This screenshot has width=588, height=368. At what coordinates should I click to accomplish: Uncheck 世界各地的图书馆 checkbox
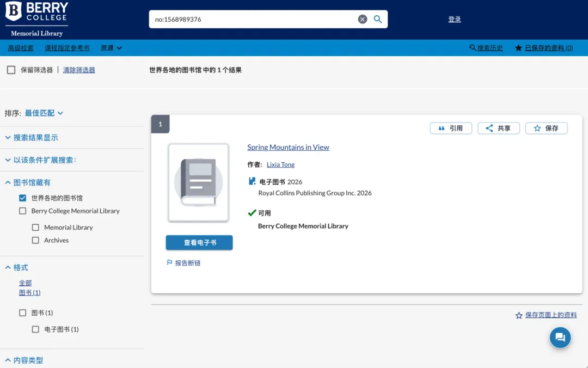[x=22, y=198]
